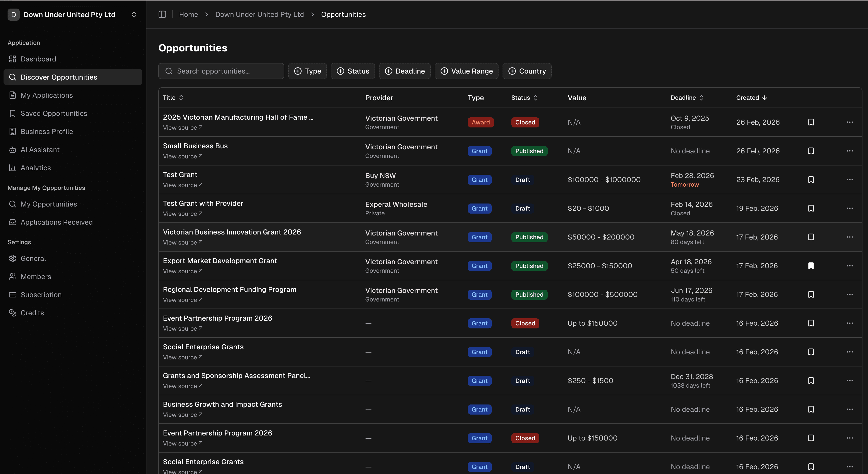Open the Dashboard from the sidebar
This screenshot has width=868, height=474.
pos(38,59)
